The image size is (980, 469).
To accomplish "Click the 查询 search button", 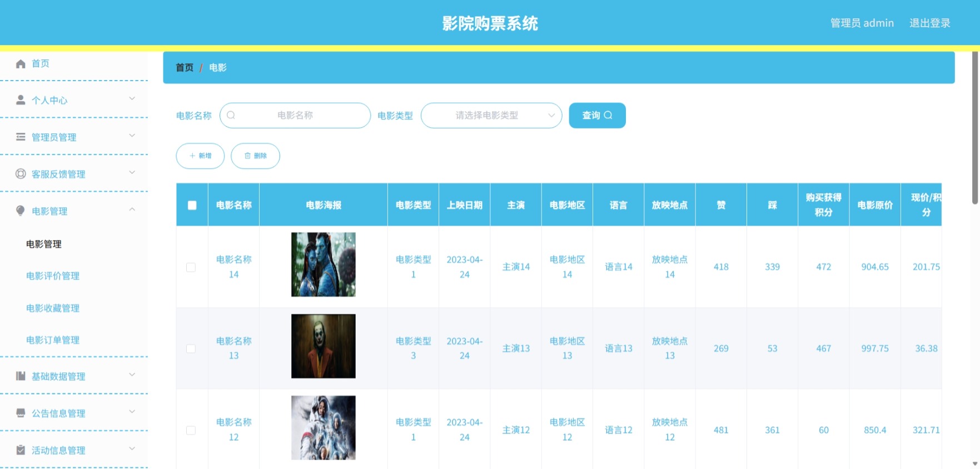I will [598, 115].
